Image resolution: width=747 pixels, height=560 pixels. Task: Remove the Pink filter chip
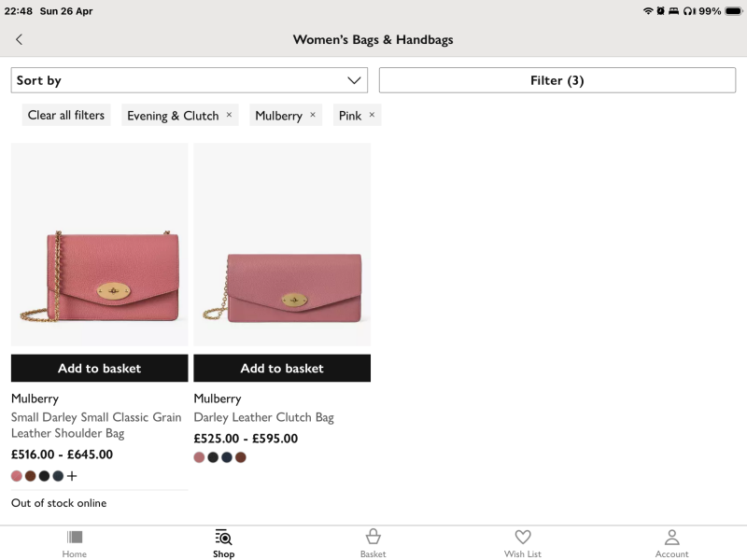coord(372,115)
